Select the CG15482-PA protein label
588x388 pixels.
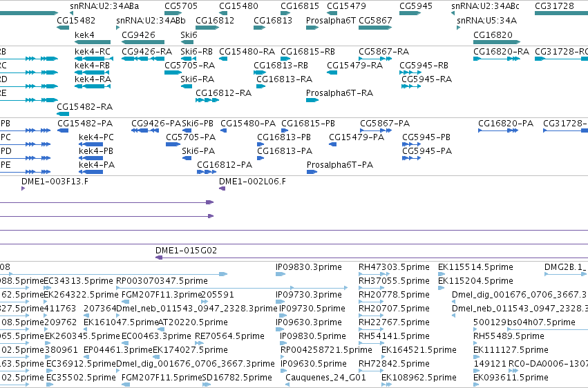85,123
